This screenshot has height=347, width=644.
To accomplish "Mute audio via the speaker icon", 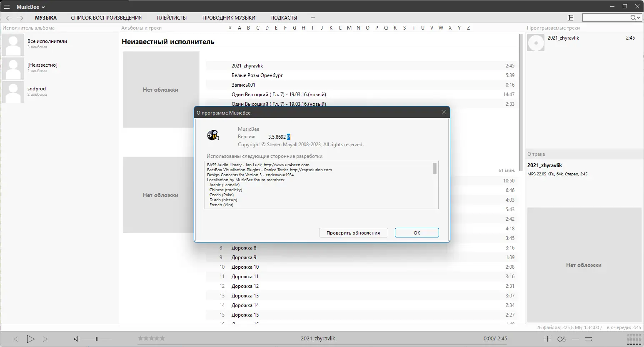I will point(77,339).
